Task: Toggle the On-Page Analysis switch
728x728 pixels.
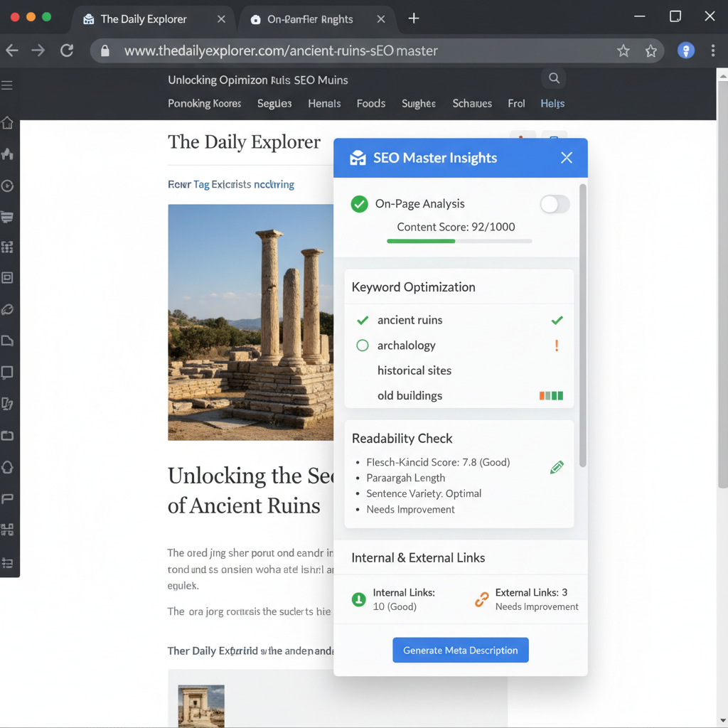Action: 555,204
